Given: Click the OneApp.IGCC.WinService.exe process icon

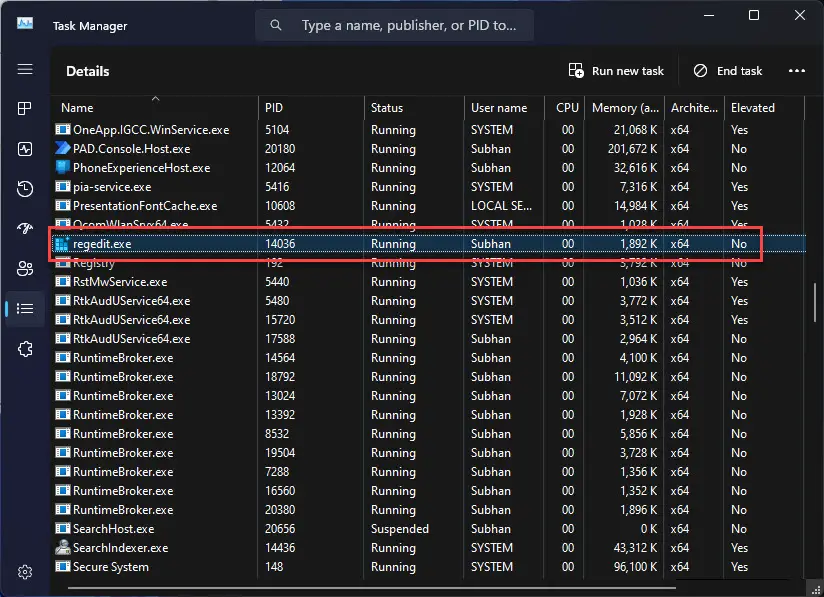Looking at the screenshot, I should click(63, 129).
